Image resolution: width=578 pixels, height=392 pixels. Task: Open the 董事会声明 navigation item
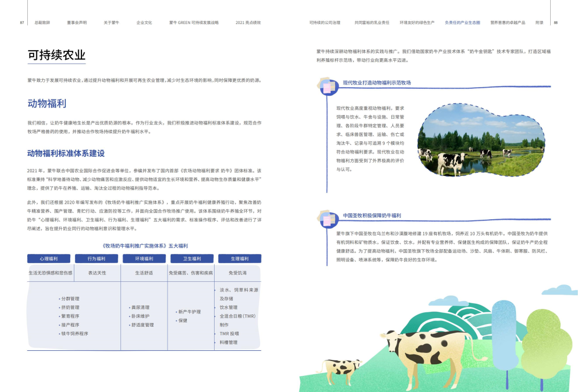click(77, 23)
